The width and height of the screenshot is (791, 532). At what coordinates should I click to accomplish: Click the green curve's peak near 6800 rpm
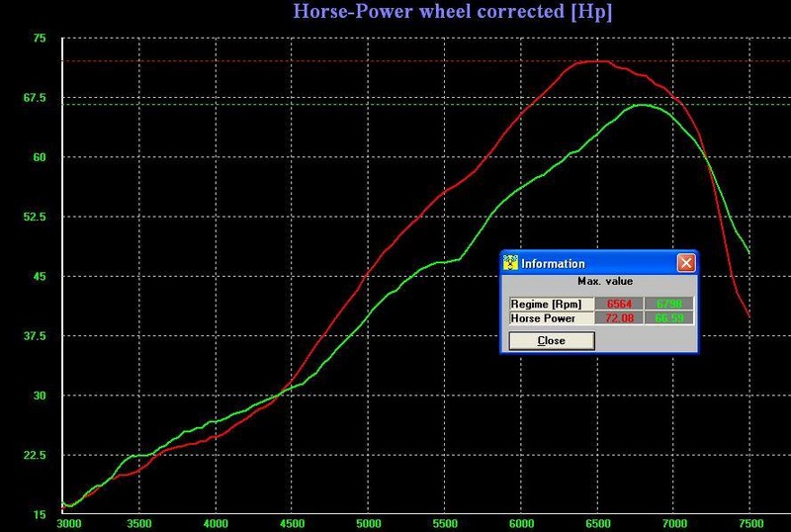click(x=641, y=104)
